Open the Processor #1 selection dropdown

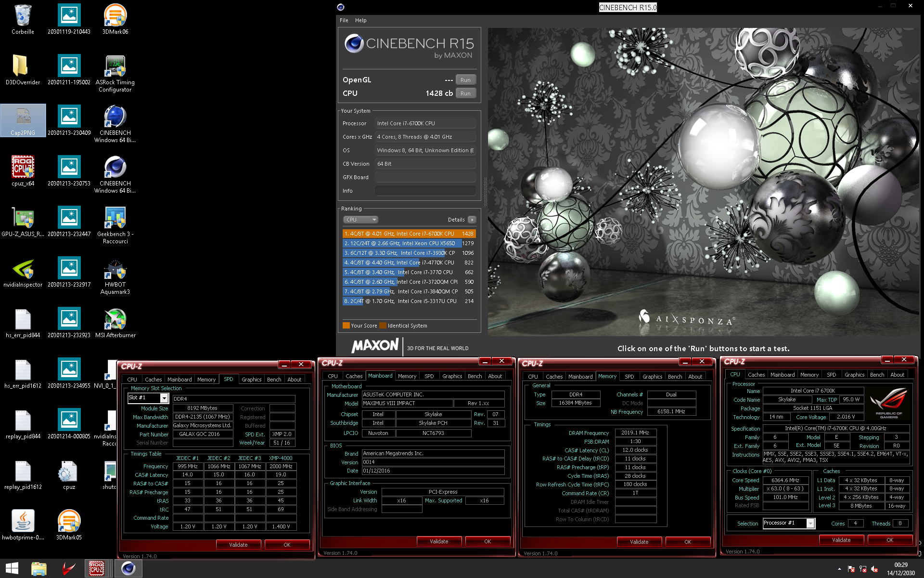tap(810, 523)
